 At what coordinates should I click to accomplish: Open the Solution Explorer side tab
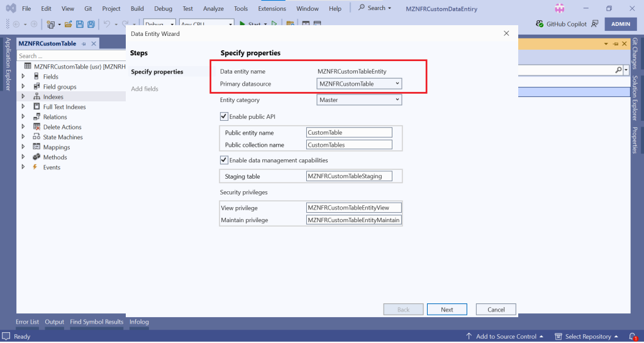[x=635, y=98]
